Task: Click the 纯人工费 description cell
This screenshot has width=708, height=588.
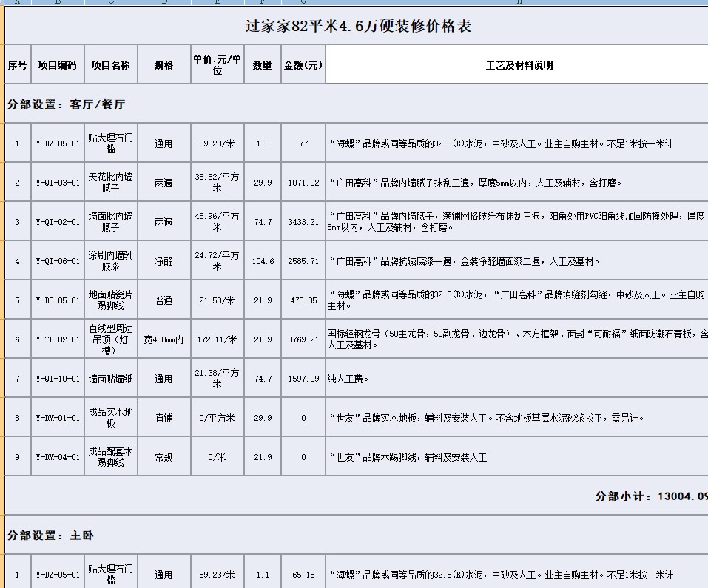Action: coord(517,379)
